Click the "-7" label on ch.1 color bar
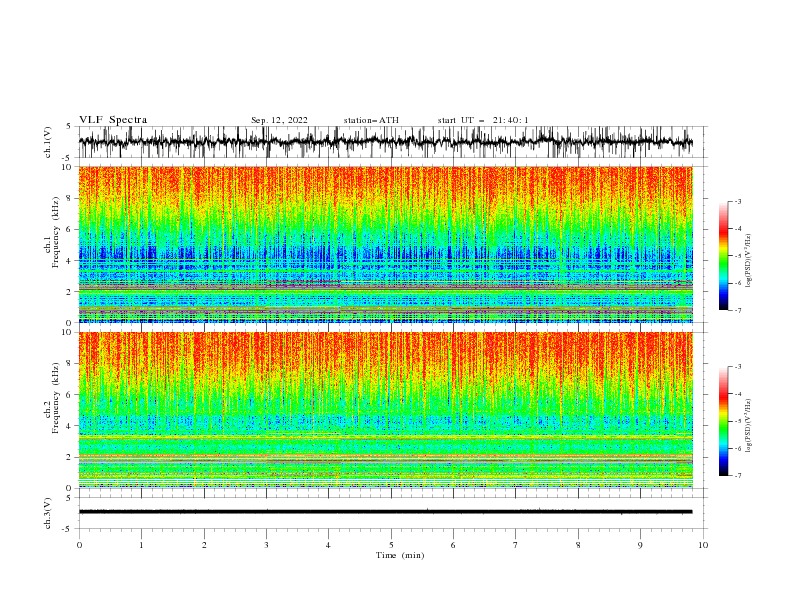 tap(738, 310)
